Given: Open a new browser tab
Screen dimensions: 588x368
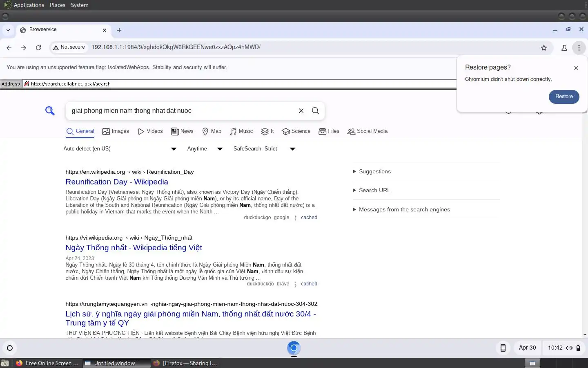Looking at the screenshot, I should (x=119, y=30).
